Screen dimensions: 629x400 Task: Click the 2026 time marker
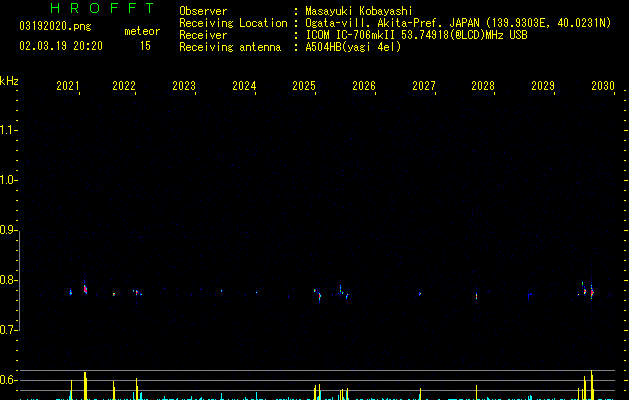tap(364, 86)
